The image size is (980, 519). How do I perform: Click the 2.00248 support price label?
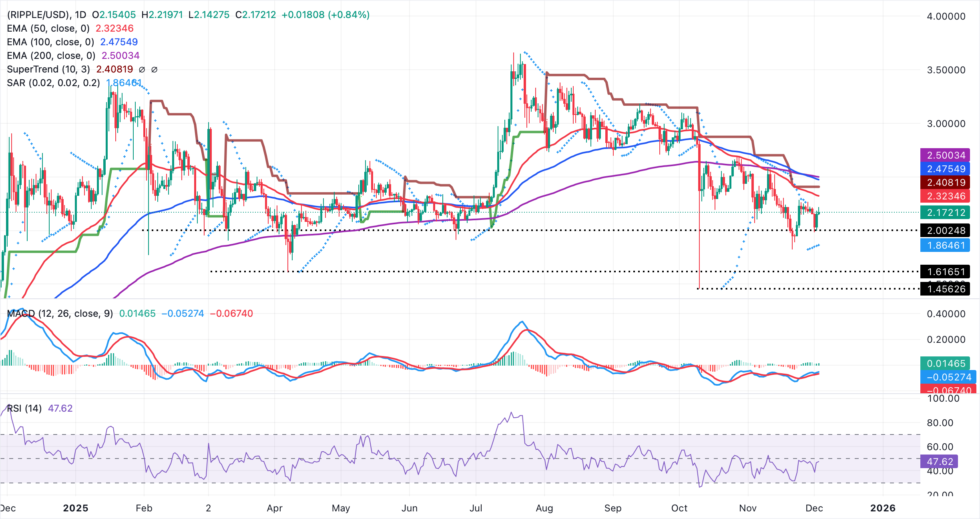tap(945, 231)
